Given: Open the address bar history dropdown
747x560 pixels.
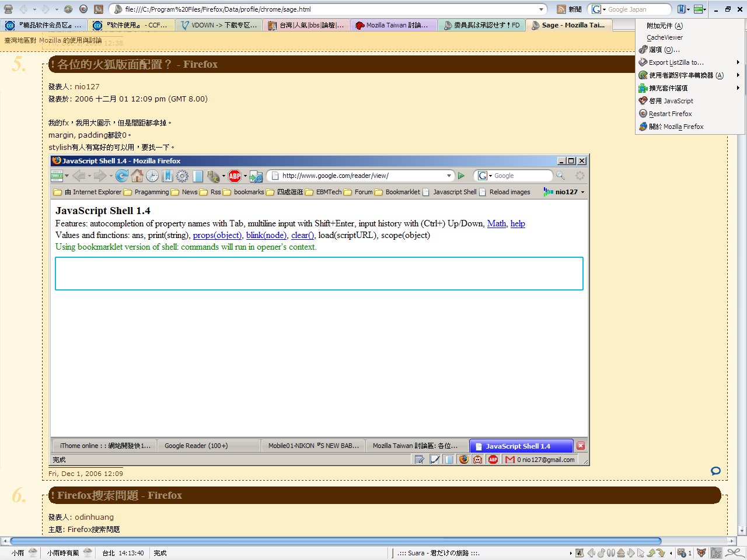Looking at the screenshot, I should (x=541, y=9).
